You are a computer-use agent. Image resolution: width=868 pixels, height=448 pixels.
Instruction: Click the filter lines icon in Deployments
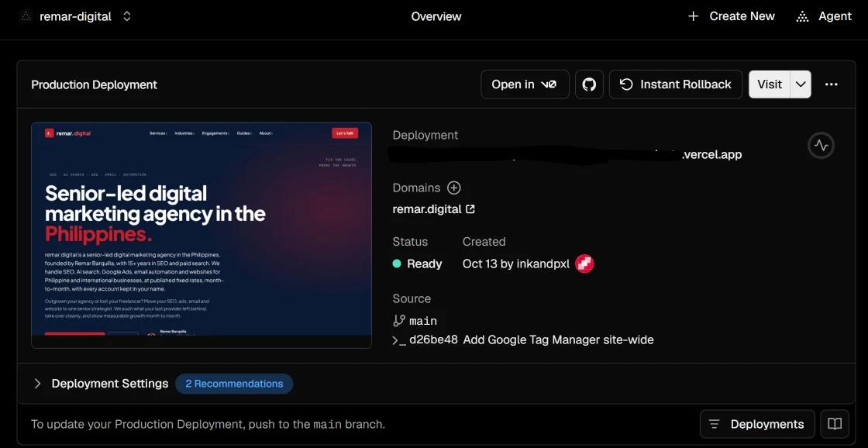pos(715,424)
